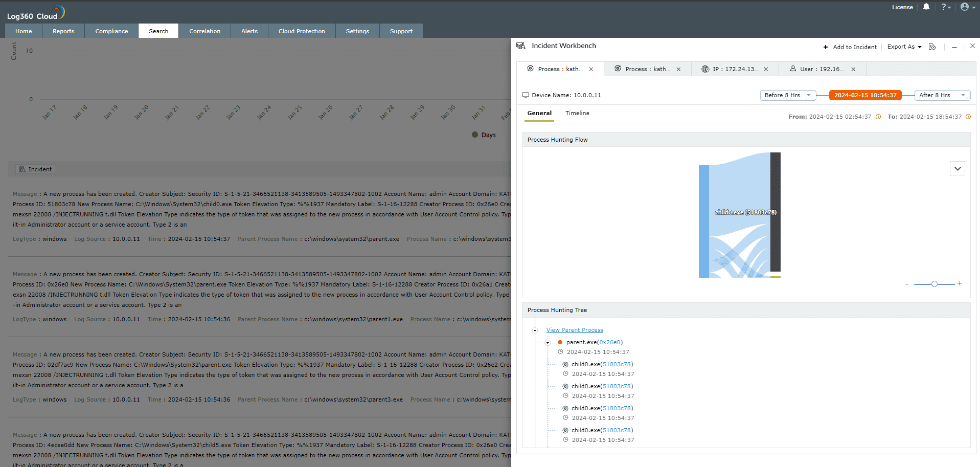
Task: Minimize the Incident Workbench panel
Action: [954, 47]
